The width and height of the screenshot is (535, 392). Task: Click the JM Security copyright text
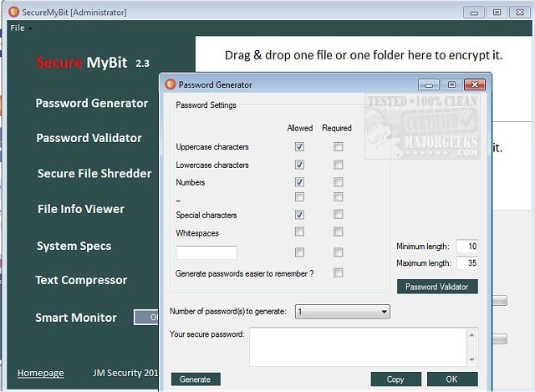pyautogui.click(x=125, y=373)
